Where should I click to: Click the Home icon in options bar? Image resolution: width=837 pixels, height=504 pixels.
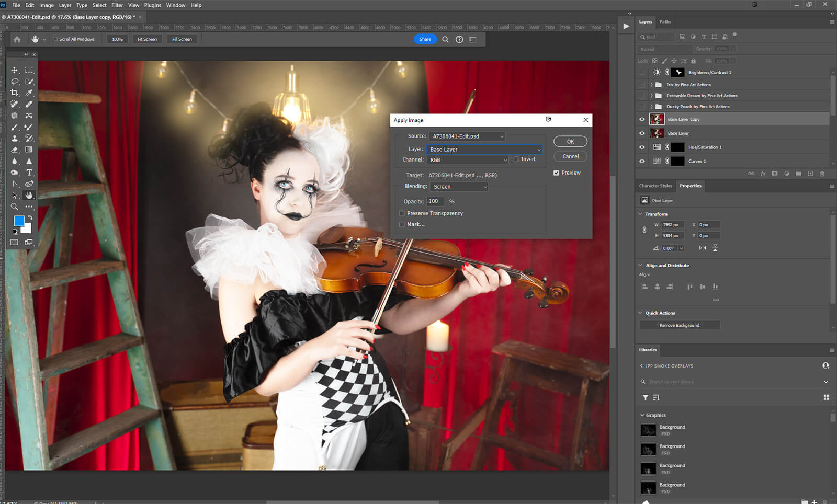point(17,39)
